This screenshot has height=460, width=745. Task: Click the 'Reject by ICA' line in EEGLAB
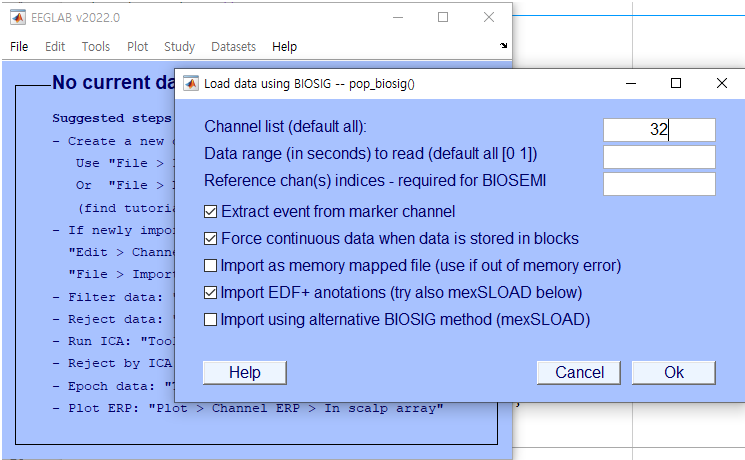(114, 364)
